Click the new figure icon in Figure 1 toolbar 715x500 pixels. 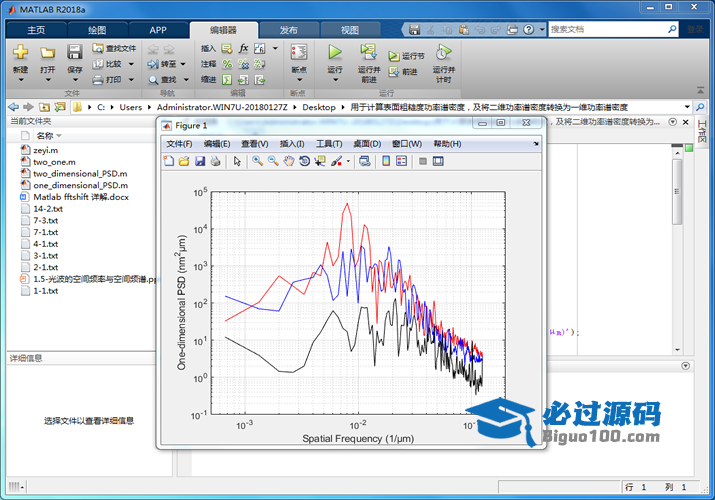(x=169, y=161)
